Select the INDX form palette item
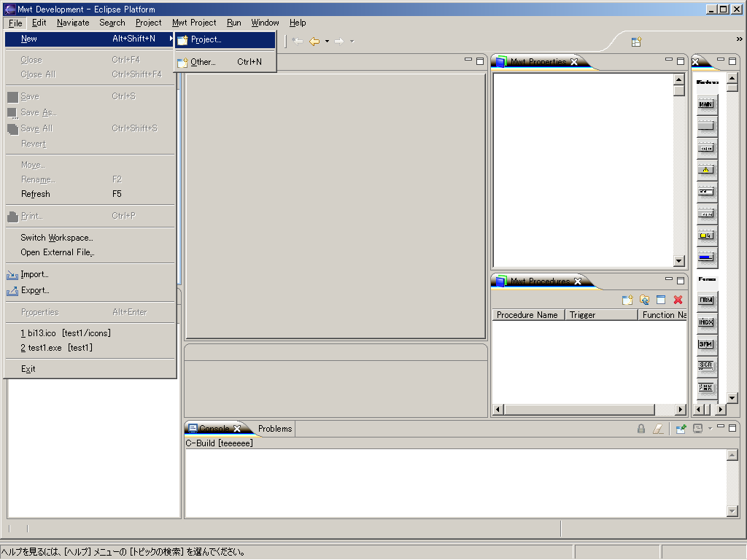 click(706, 322)
